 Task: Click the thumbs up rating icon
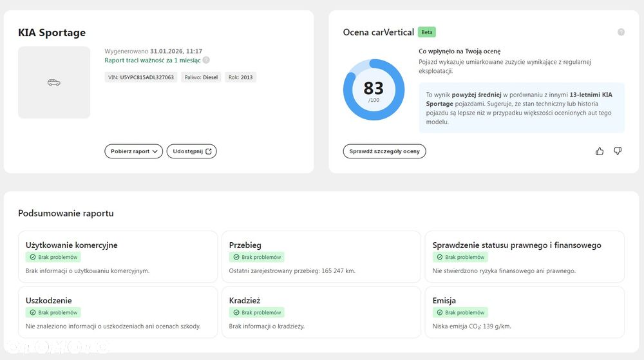coord(600,151)
